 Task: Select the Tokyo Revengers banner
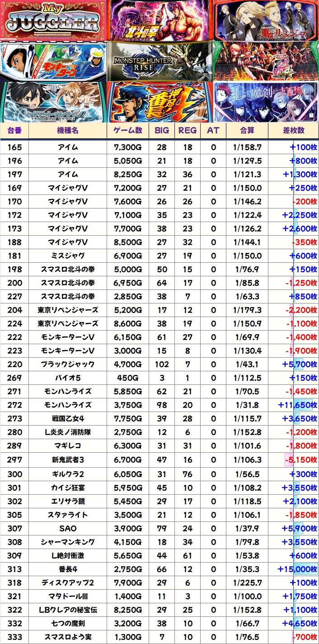point(266,20)
